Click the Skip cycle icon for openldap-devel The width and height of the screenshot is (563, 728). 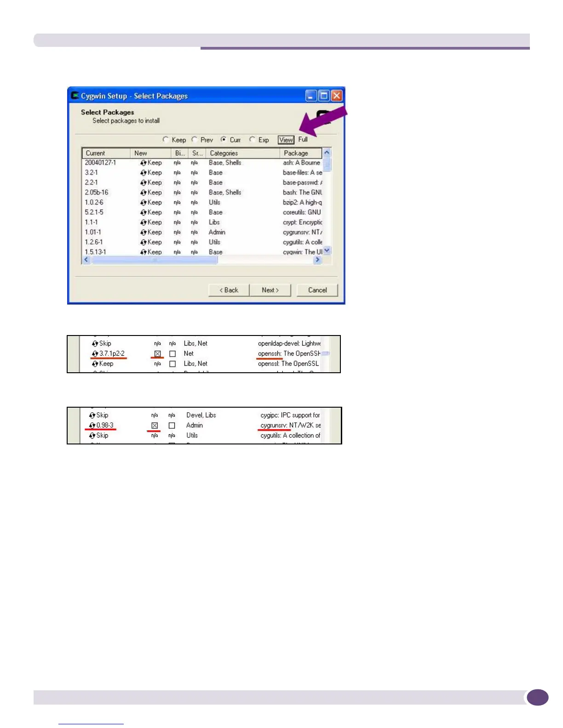[95, 343]
